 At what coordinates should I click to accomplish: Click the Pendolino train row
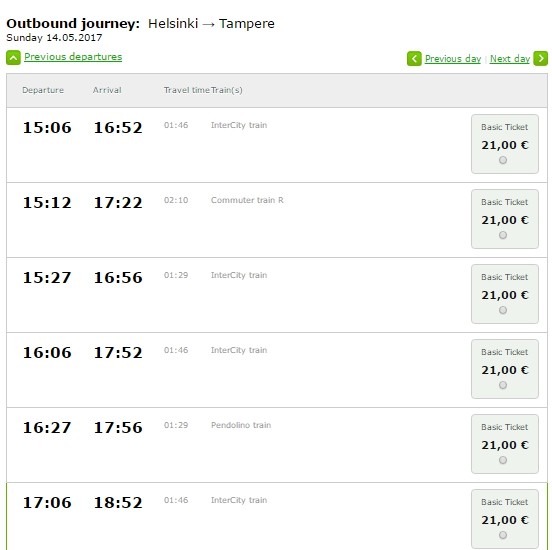277,445
